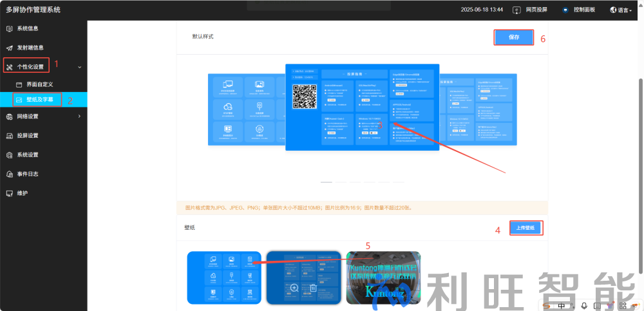Select the 壁纸及字幕 submenu item
The height and width of the screenshot is (311, 644).
click(44, 99)
